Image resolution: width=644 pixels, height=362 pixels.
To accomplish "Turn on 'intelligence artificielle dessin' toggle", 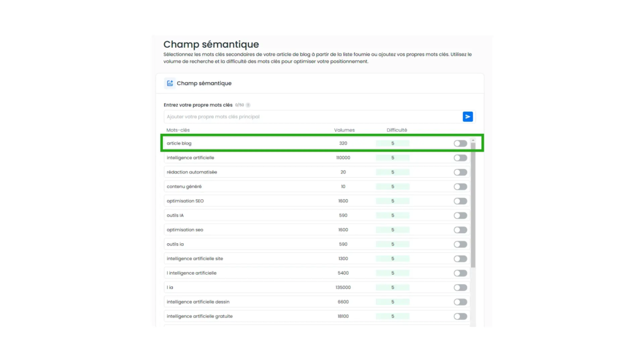I will pos(460,302).
